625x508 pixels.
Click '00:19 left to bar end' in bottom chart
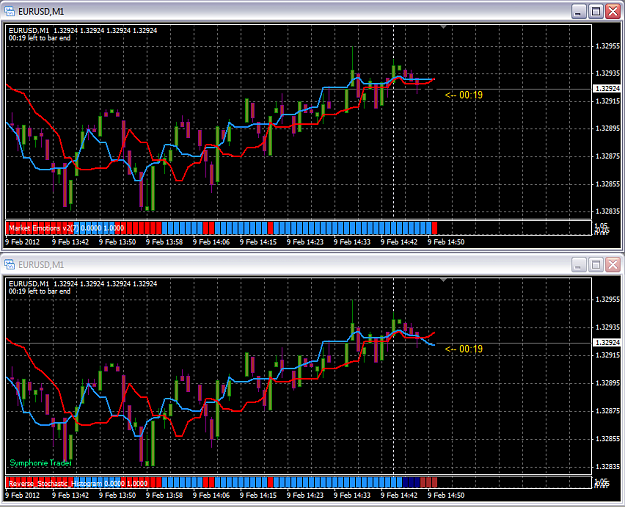coord(39,291)
